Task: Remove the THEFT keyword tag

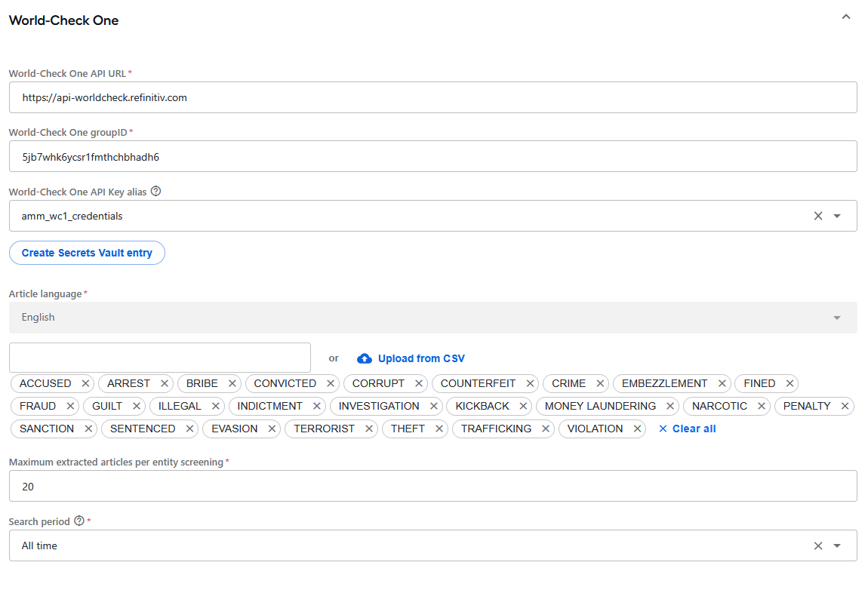Action: (439, 429)
